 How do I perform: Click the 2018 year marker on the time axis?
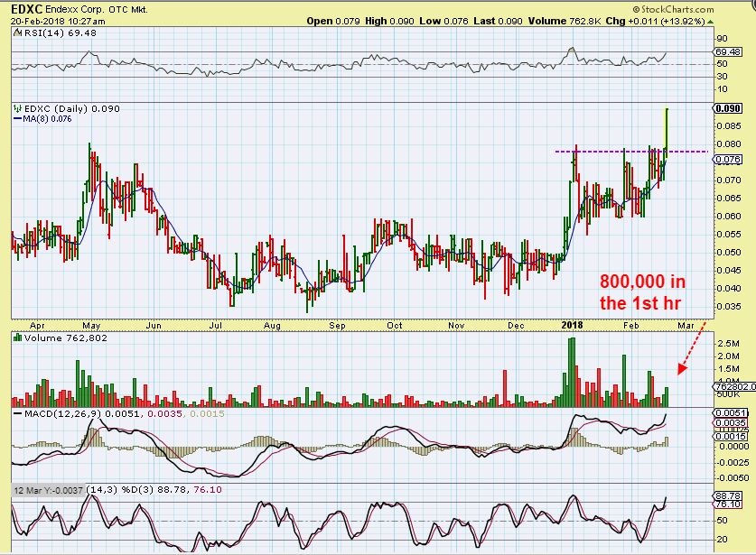point(570,323)
